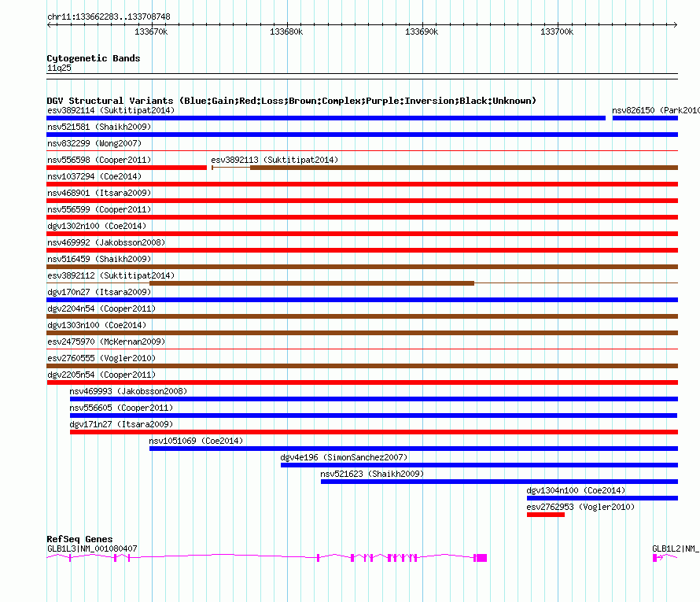Select the nsv556598 (Cooper2011) red loss bar
Screen dimensions: 700x602
pyautogui.click(x=127, y=168)
